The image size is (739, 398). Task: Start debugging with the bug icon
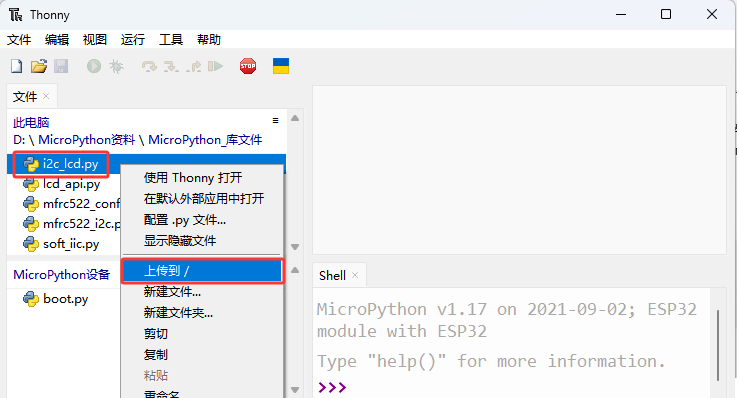coord(116,66)
